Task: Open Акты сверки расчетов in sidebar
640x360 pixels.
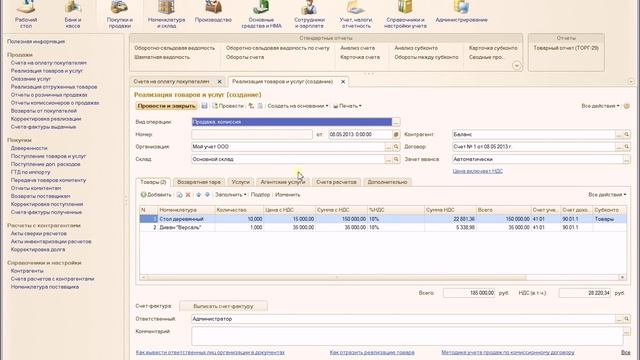Action: pos(38,233)
